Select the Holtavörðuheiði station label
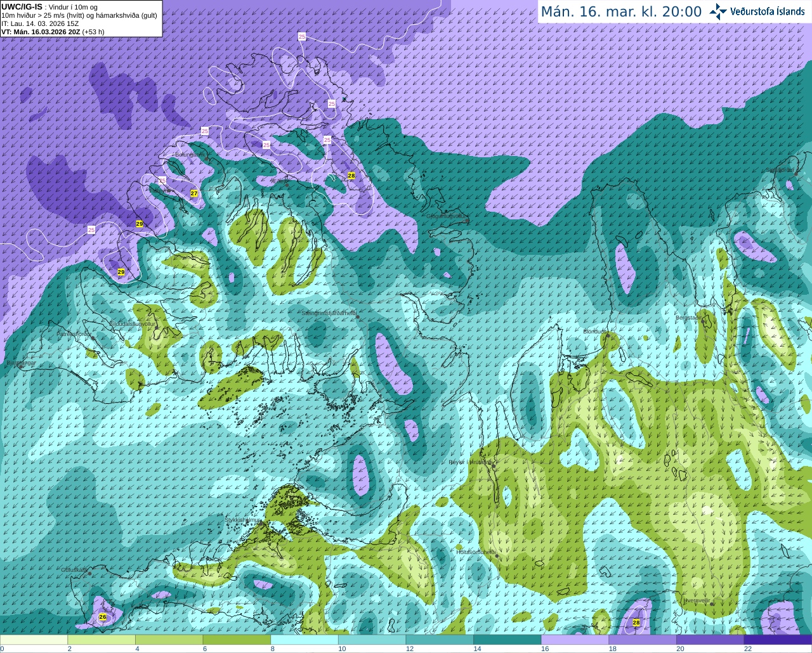The image size is (812, 653). 476,552
